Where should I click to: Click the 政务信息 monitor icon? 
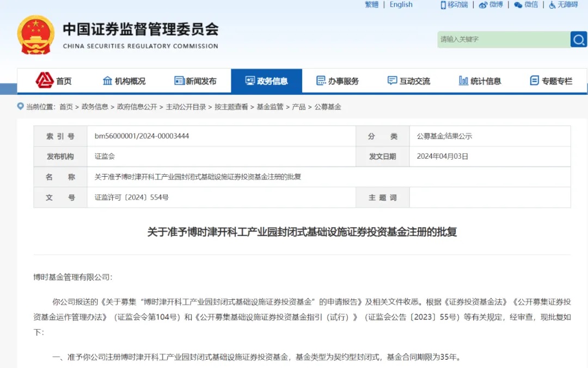click(250, 80)
